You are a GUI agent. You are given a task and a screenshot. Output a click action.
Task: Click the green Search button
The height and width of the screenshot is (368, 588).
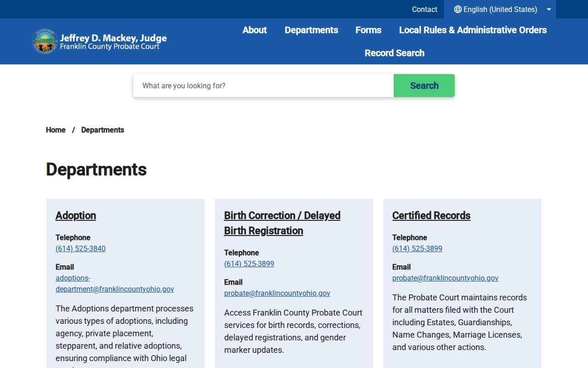click(x=424, y=86)
